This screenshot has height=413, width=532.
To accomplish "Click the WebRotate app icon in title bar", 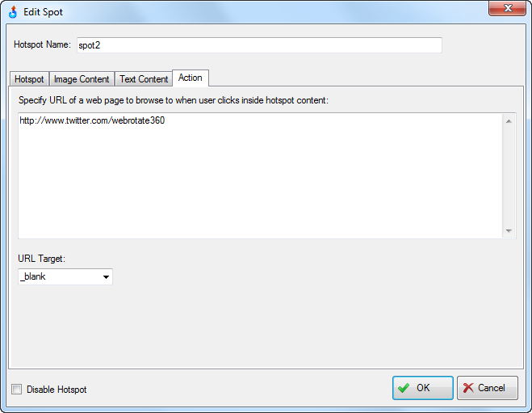I will tap(13, 12).
